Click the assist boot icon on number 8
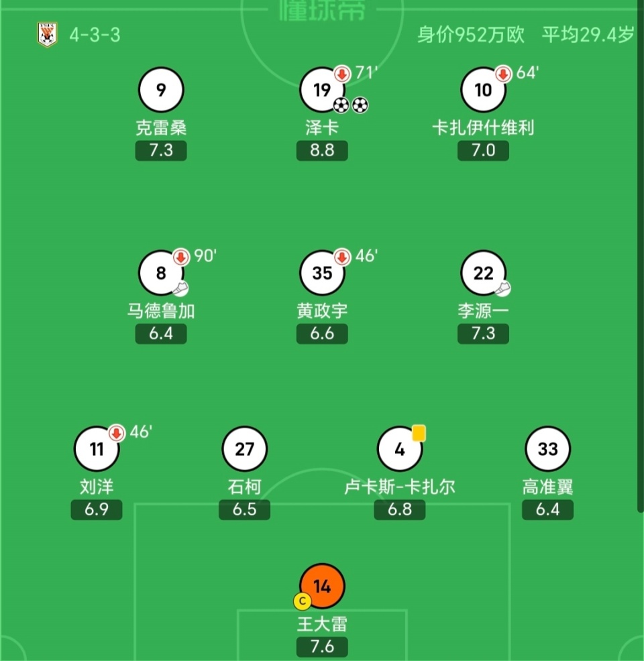This screenshot has width=644, height=661. (180, 289)
